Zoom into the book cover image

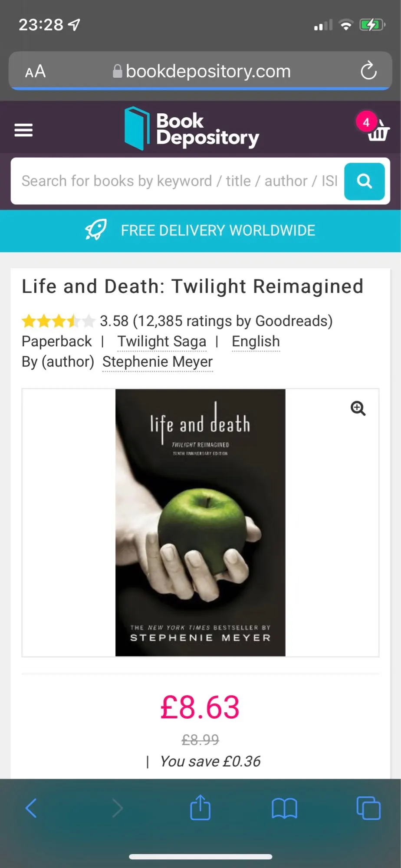(358, 408)
